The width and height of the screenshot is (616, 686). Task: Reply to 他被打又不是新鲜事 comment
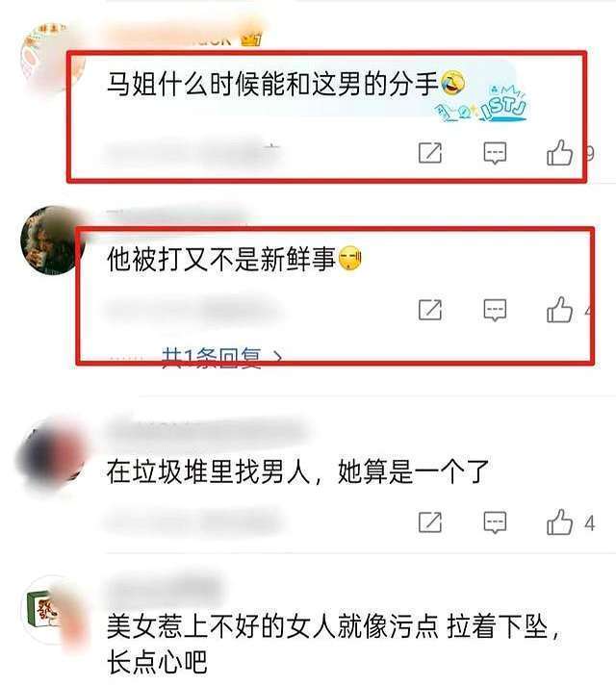click(495, 310)
